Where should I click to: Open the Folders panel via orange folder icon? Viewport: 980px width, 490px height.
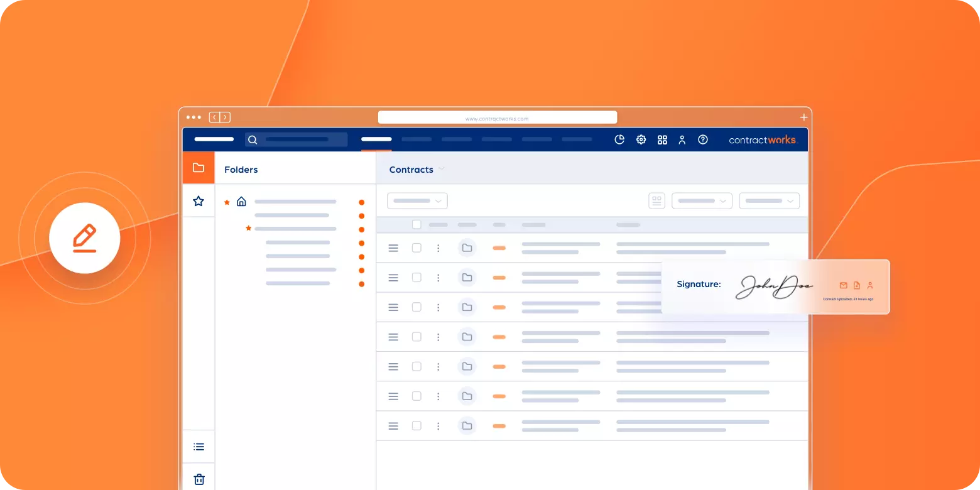[x=199, y=168]
